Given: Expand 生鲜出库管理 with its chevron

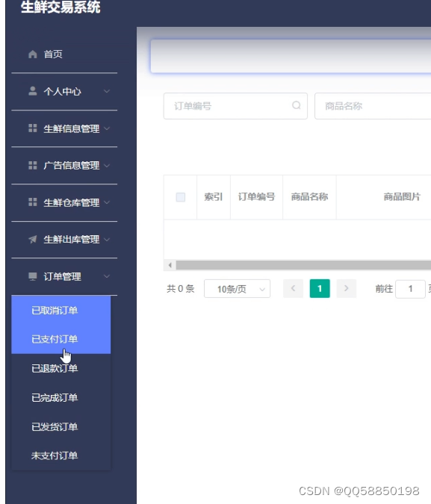Looking at the screenshot, I should (x=107, y=240).
